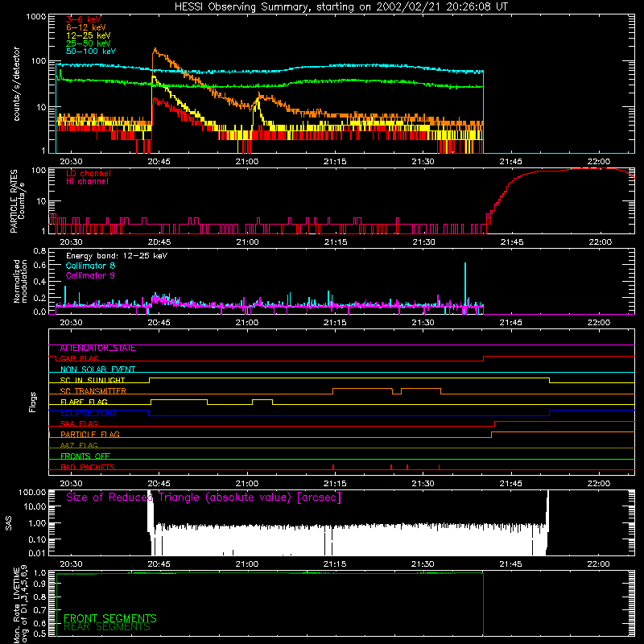Click the SC_IN_SUNLIGHT flag label
Image resolution: width=644 pixels, height=644 pixels.
[x=93, y=380]
